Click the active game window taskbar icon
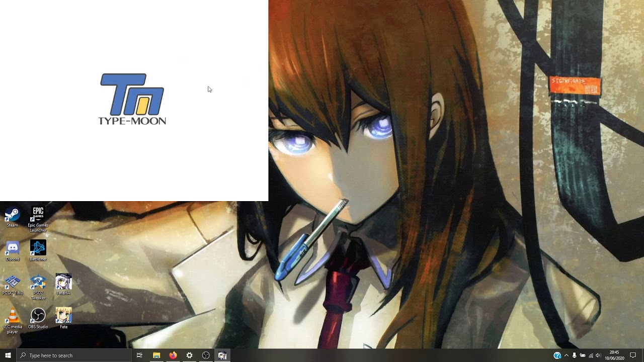This screenshot has width=644, height=362. click(x=222, y=355)
